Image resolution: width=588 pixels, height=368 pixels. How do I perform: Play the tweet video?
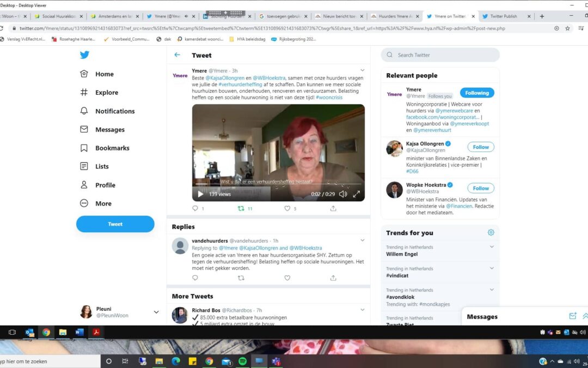(200, 194)
